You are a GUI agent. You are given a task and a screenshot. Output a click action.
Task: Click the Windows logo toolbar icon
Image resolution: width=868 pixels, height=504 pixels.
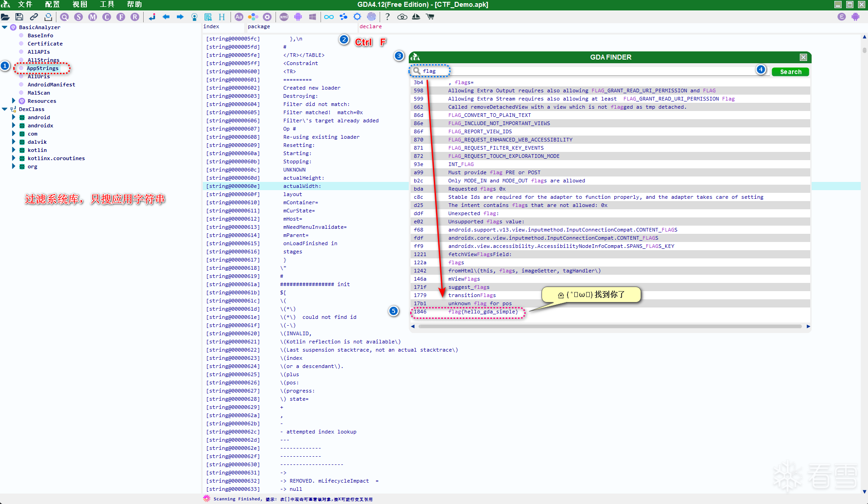tap(312, 17)
